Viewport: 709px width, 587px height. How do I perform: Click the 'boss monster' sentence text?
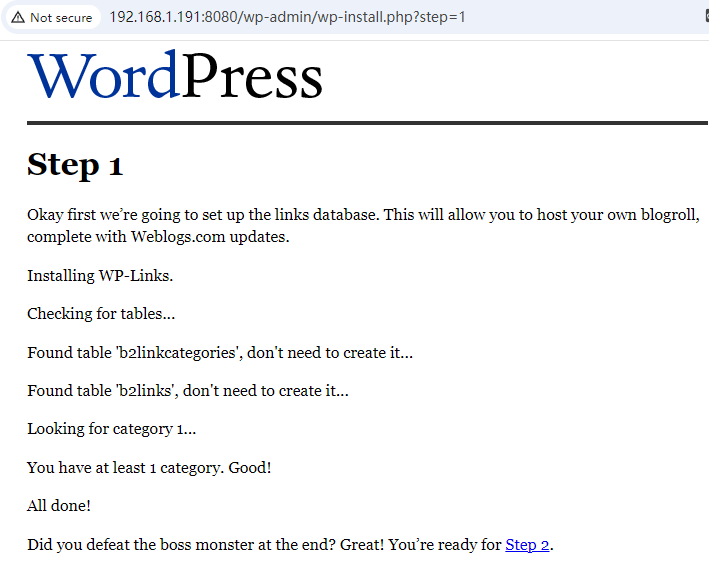click(265, 545)
